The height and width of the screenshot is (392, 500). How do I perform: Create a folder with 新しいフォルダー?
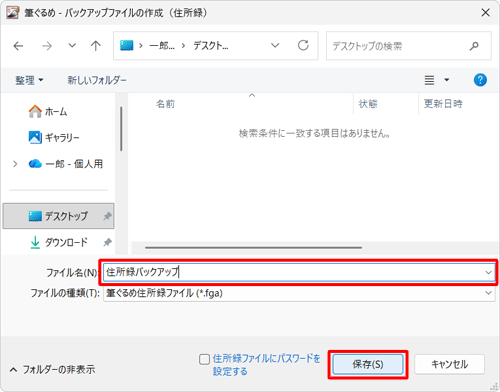(x=97, y=80)
